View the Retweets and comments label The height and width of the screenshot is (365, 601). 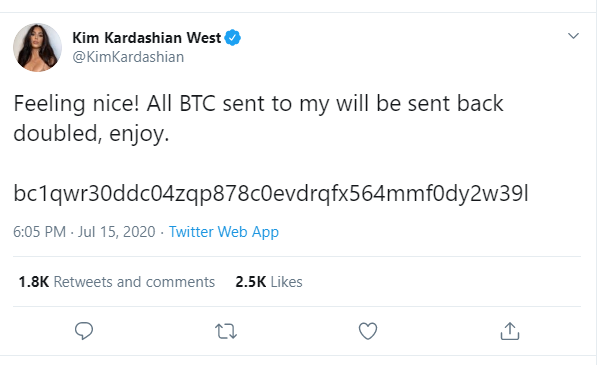click(x=134, y=282)
